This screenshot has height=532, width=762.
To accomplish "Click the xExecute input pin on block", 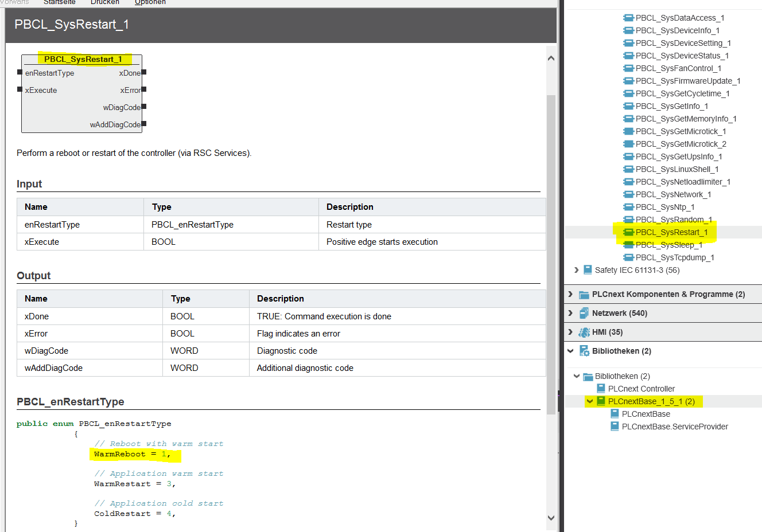I will [x=20, y=89].
